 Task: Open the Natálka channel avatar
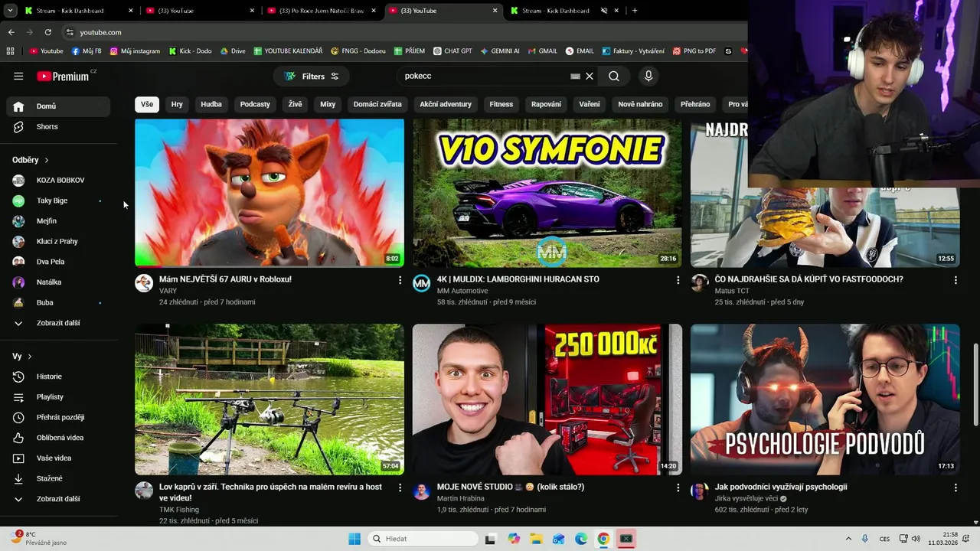click(x=18, y=282)
